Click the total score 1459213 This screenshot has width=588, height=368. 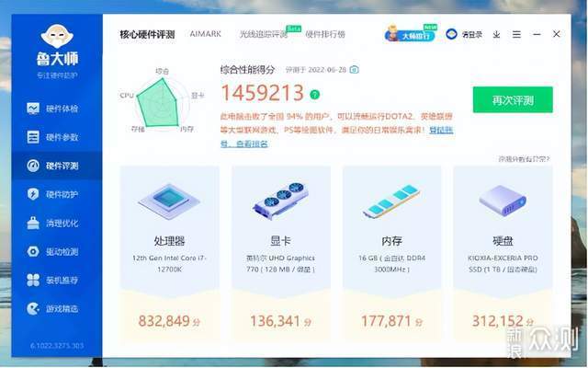click(x=262, y=93)
